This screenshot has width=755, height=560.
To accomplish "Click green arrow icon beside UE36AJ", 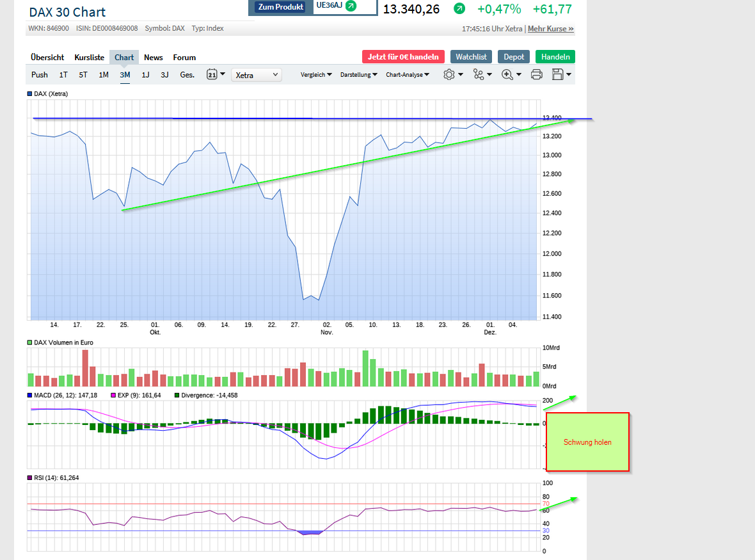I will coord(351,6).
